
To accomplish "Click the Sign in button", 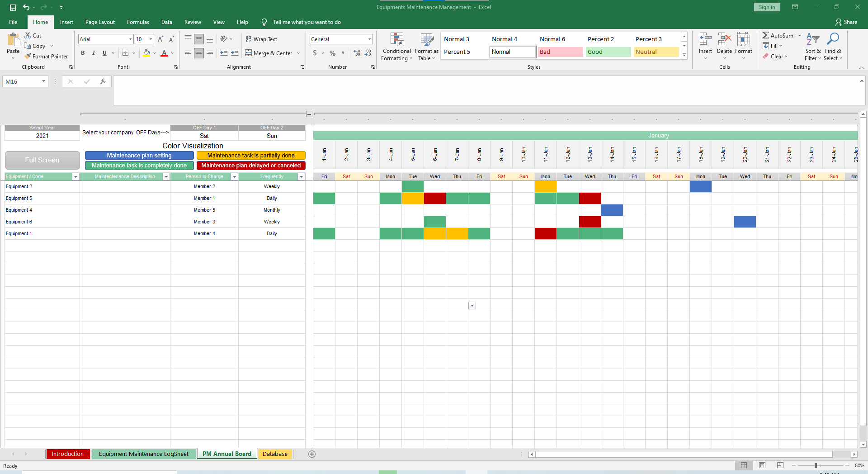I will (x=767, y=7).
